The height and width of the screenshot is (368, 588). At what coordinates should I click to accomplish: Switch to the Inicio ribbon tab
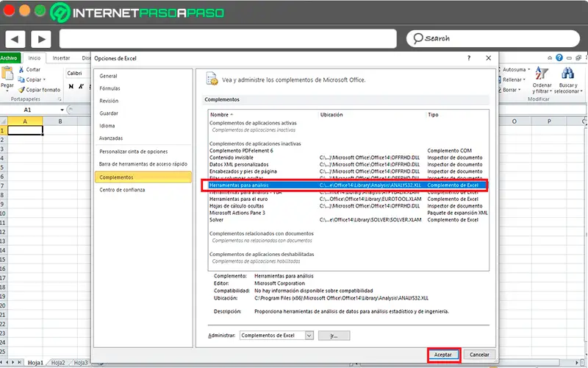[35, 58]
